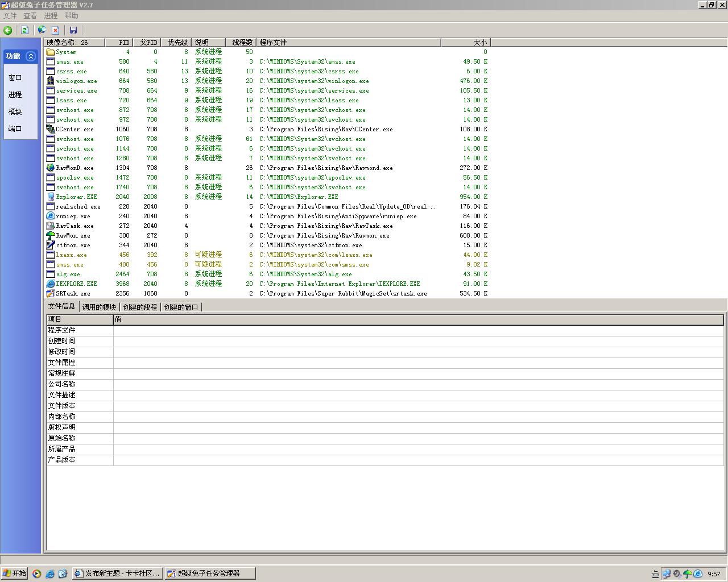Click the CCenter.exe process icon
728x582 pixels.
tap(51, 129)
